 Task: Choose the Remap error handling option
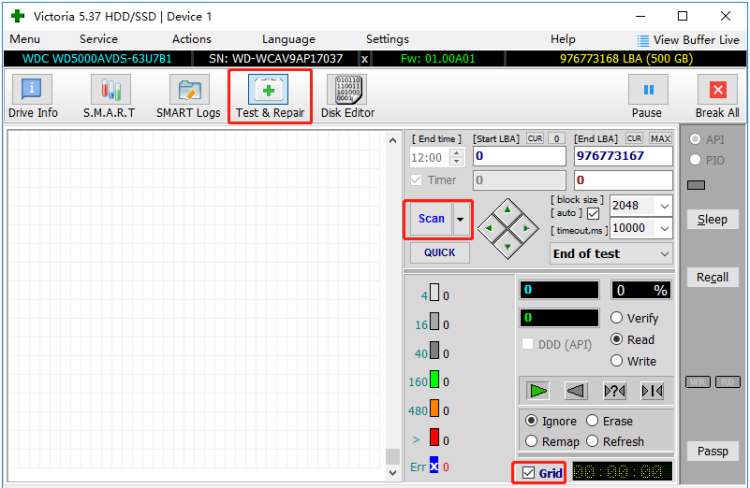[531, 441]
